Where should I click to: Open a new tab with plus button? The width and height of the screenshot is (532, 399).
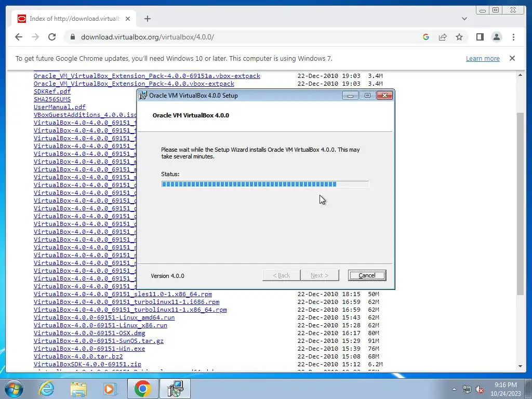147,19
